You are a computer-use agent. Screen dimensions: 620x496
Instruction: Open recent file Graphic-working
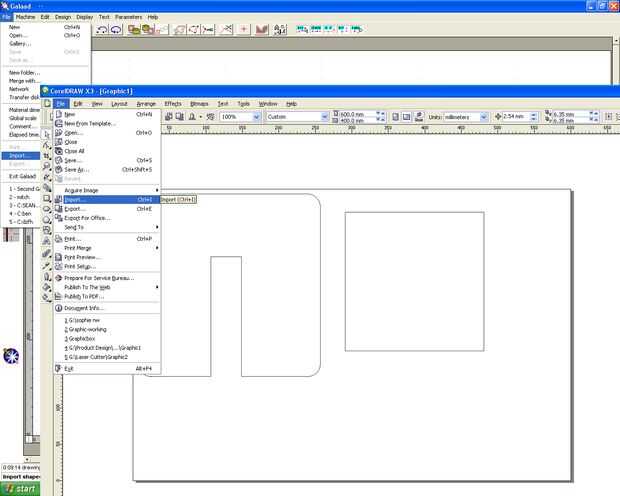tap(107, 329)
